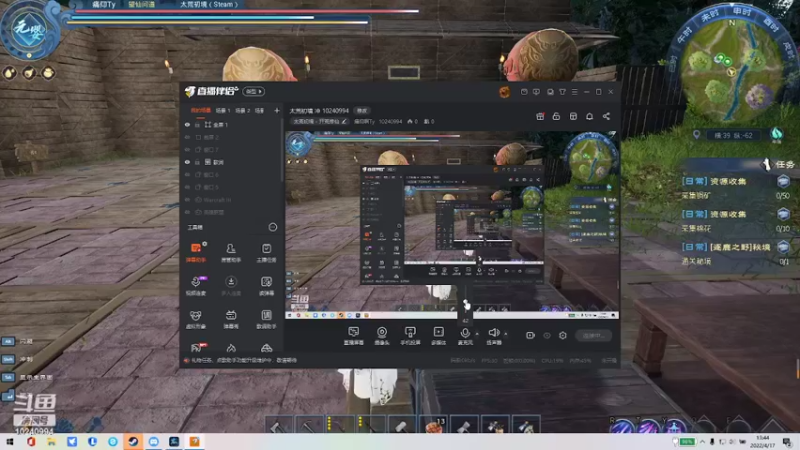This screenshot has width=800, height=450.
Task: Toggle visibility of the Warcraft III source
Action: tap(187, 200)
